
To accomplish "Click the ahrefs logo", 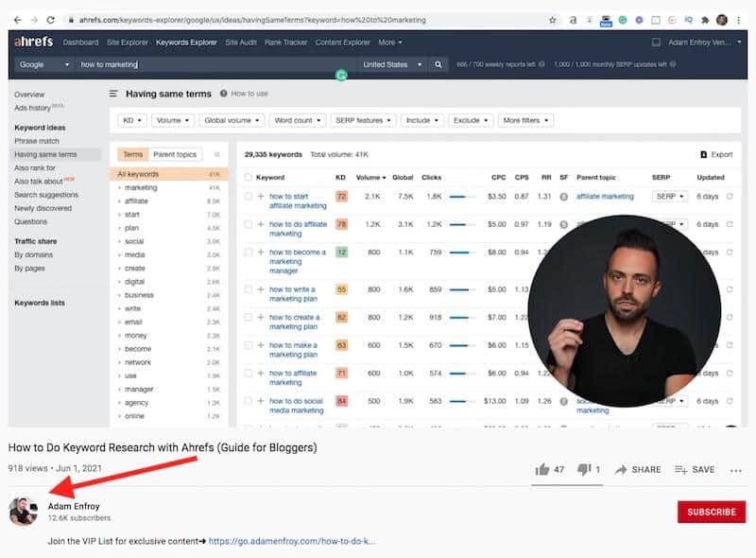I will (34, 42).
